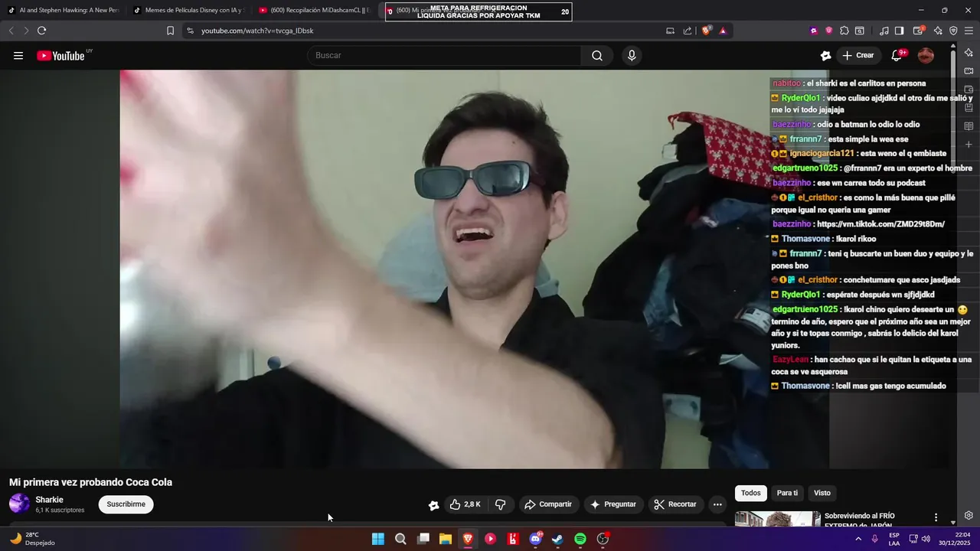Open Windows taskbar search
The image size is (980, 551).
[400, 539]
